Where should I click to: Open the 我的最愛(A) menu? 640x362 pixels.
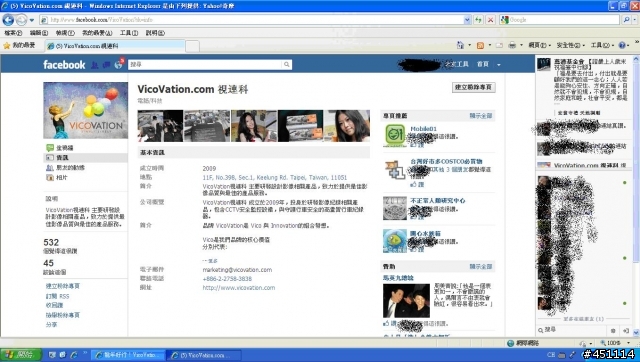pos(97,33)
